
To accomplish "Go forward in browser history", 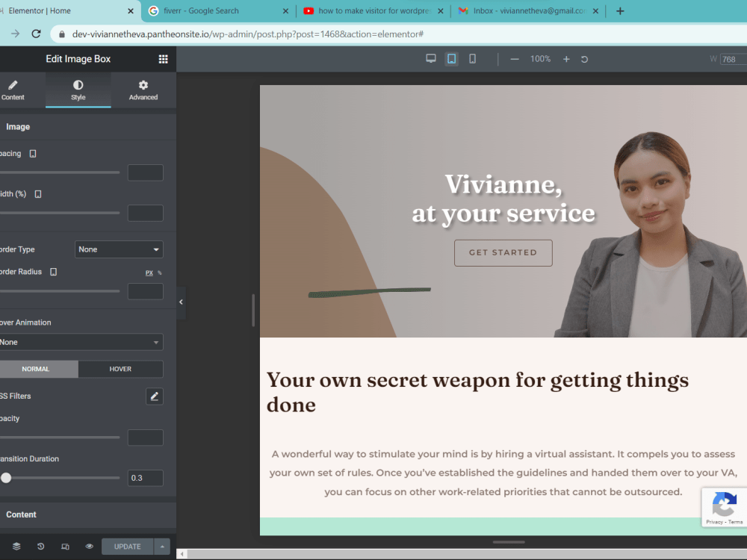I will click(15, 34).
